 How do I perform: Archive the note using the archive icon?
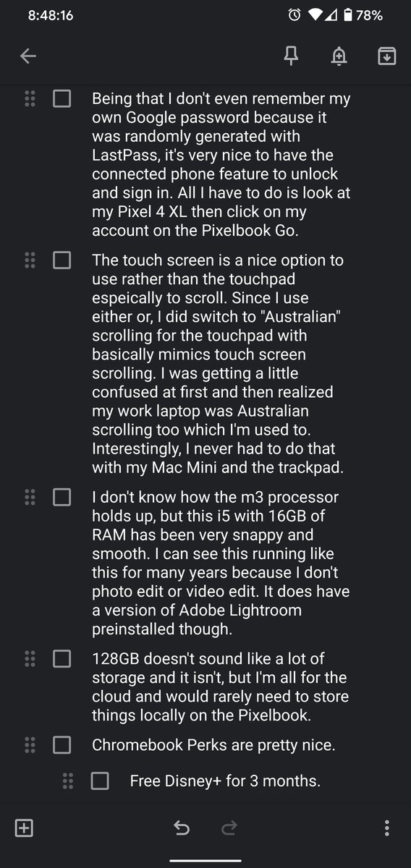click(x=387, y=56)
